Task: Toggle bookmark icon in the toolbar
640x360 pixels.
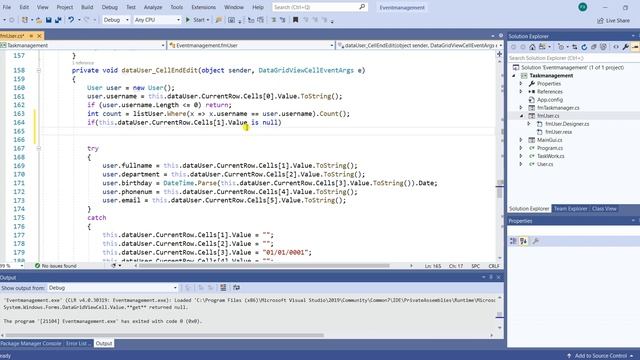Action: pos(295,20)
